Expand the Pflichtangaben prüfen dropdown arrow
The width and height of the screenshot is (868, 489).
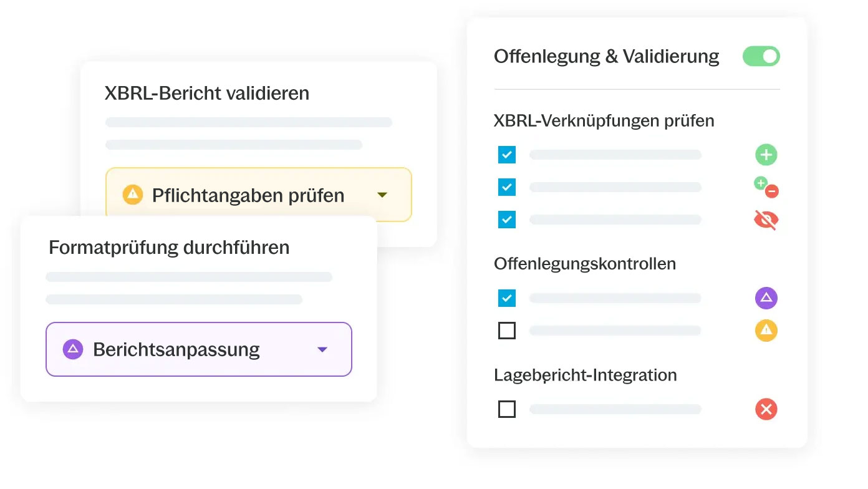point(382,195)
